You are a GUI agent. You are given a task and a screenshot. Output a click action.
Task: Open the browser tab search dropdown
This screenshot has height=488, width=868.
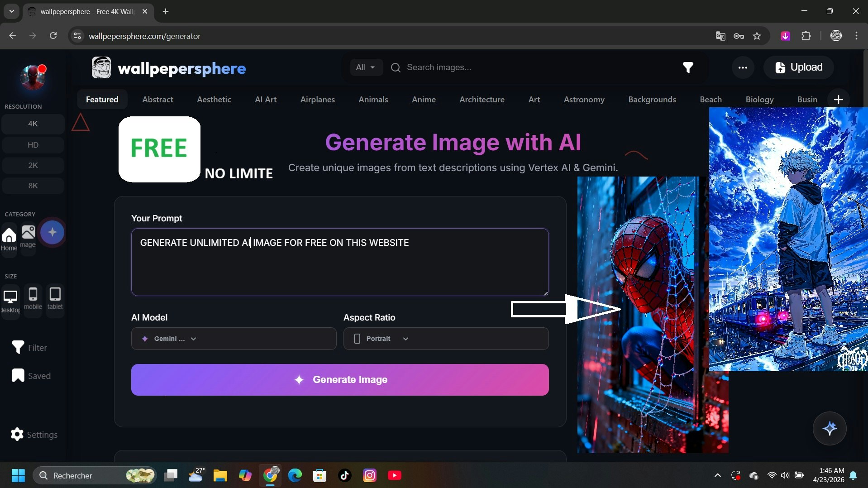[x=12, y=11]
